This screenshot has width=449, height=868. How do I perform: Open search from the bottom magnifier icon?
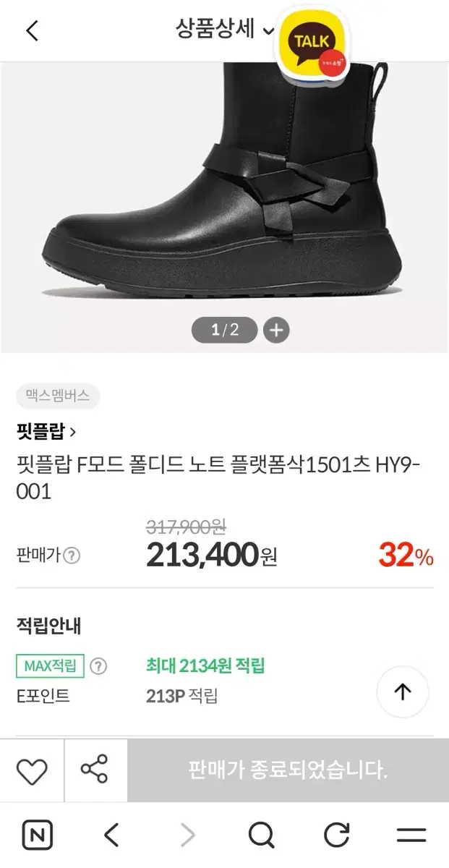[x=261, y=835]
